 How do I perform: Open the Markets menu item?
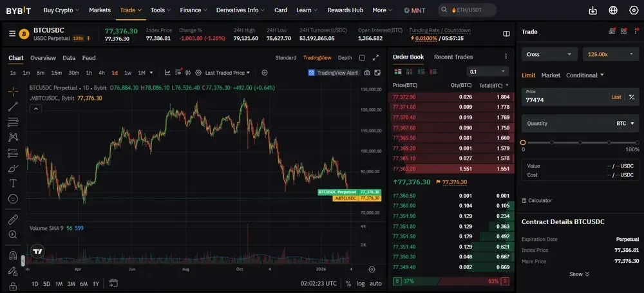(x=100, y=10)
